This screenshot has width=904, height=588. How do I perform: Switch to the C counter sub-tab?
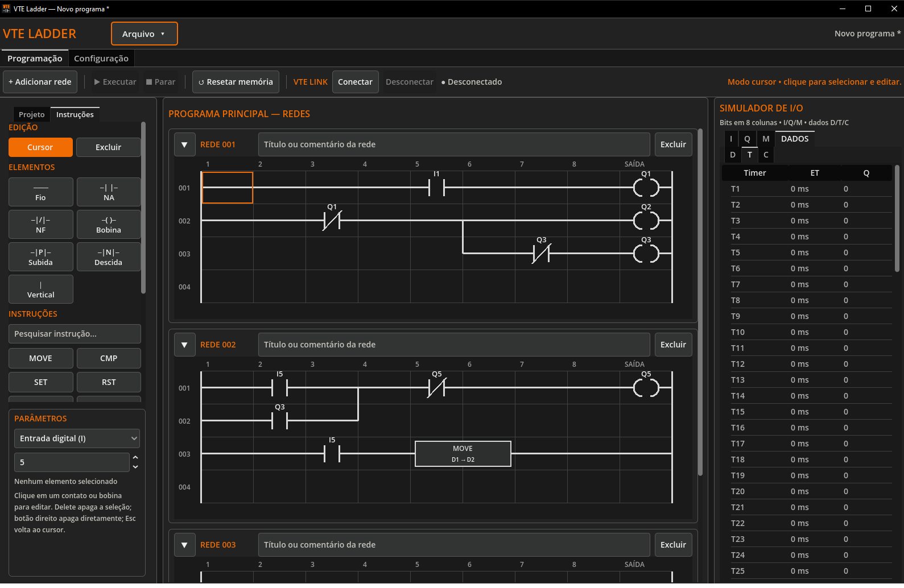[766, 155]
